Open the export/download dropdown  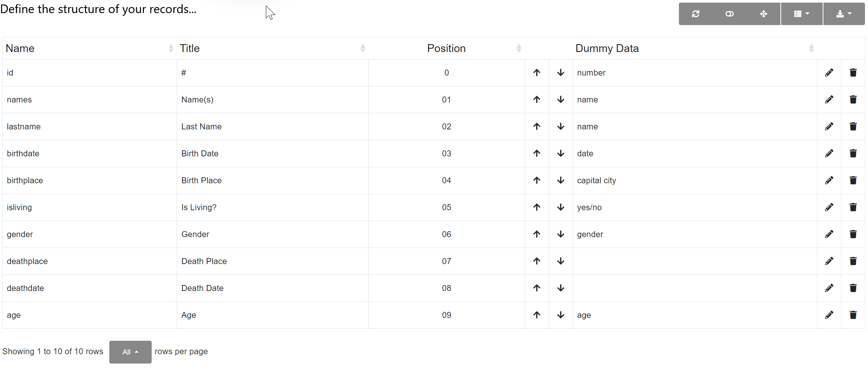coord(844,14)
